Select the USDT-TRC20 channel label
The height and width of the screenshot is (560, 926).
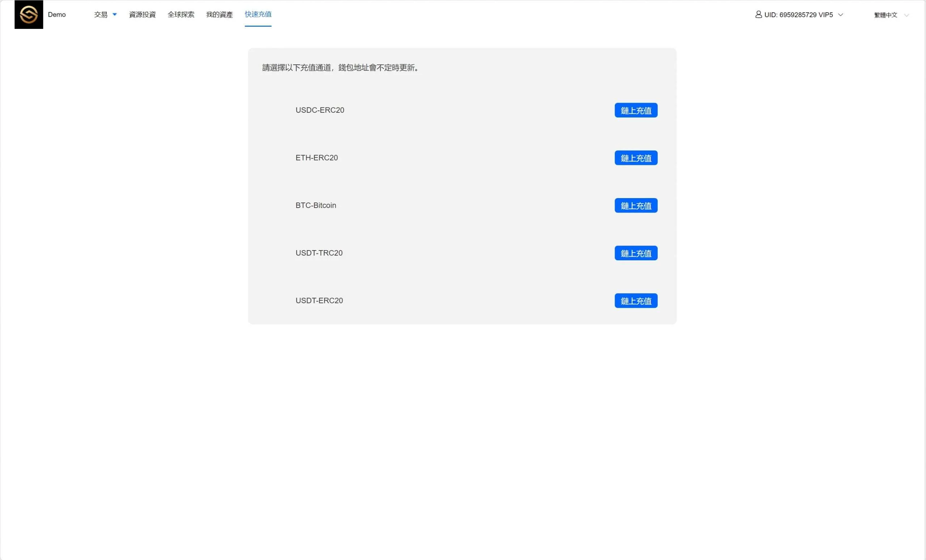(319, 253)
